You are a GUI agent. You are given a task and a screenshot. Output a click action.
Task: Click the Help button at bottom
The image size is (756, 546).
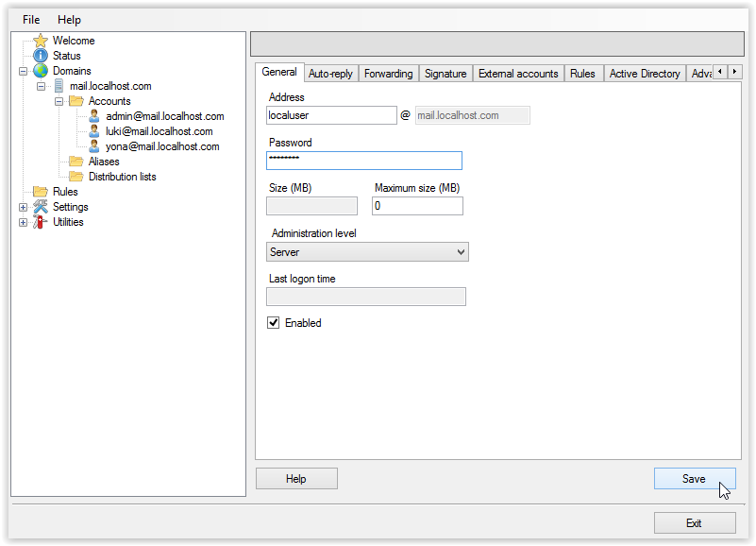[296, 478]
